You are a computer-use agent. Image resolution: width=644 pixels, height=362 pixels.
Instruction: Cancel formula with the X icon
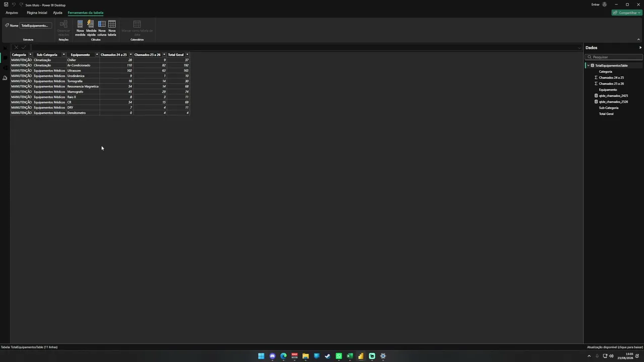(x=16, y=47)
